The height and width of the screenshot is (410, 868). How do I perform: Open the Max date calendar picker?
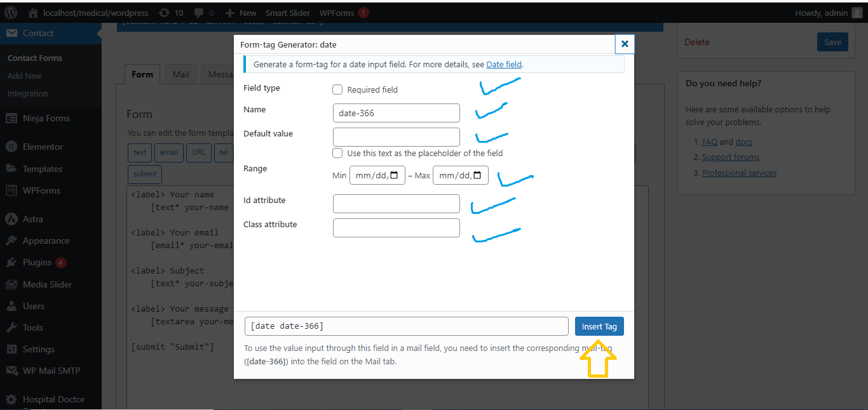pos(477,175)
